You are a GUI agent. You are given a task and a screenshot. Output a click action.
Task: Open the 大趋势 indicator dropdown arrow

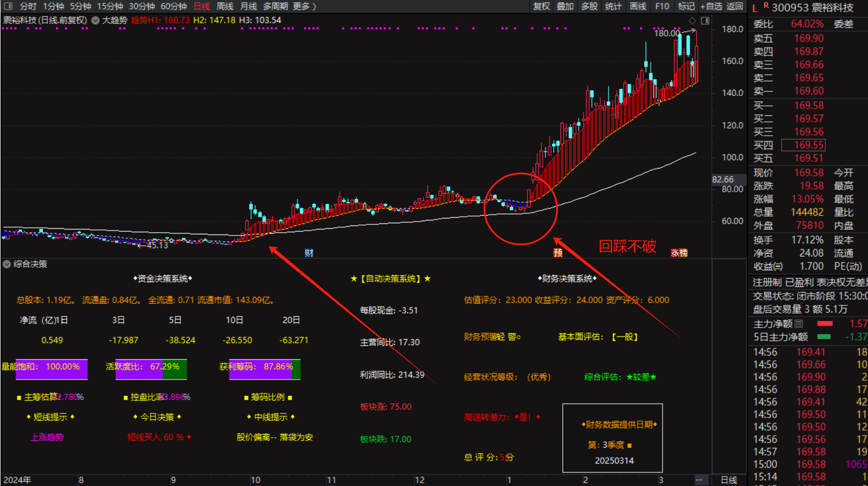pyautogui.click(x=95, y=21)
